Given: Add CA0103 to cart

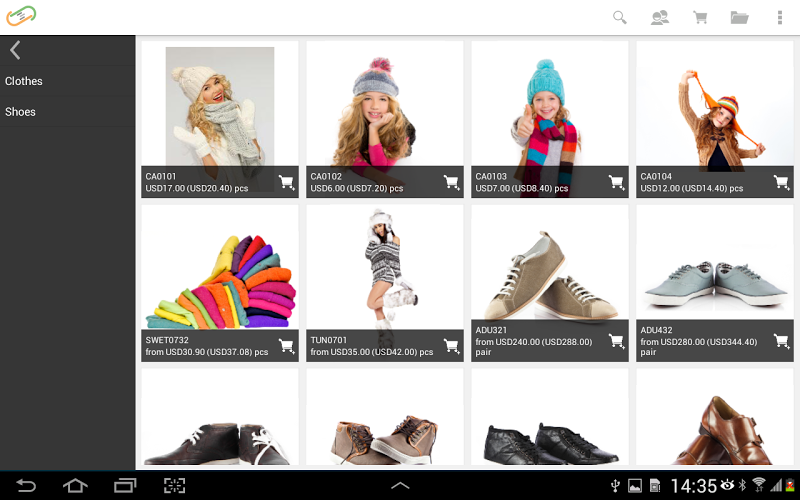Looking at the screenshot, I should pos(616,182).
